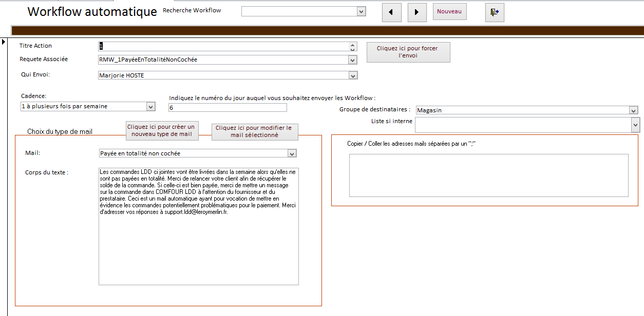Create a new workflow with Nouveau button
Viewport: 644px width, 316px height.
(449, 11)
